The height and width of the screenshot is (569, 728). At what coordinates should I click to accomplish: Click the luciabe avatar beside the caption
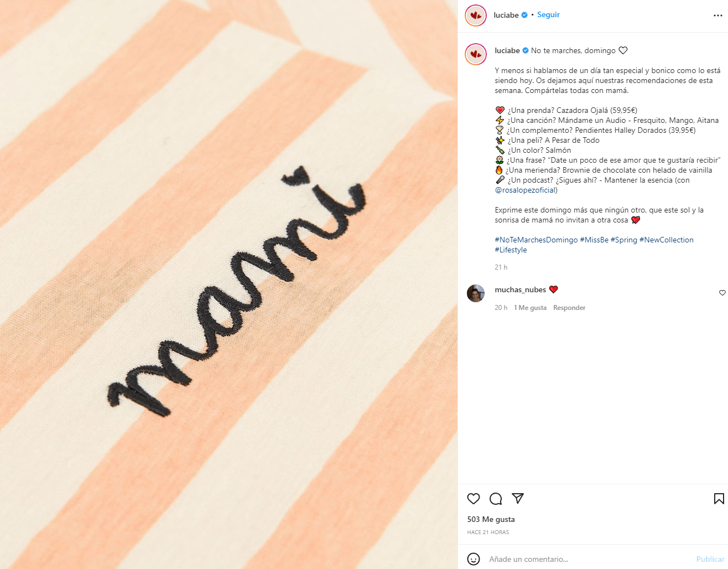click(476, 54)
